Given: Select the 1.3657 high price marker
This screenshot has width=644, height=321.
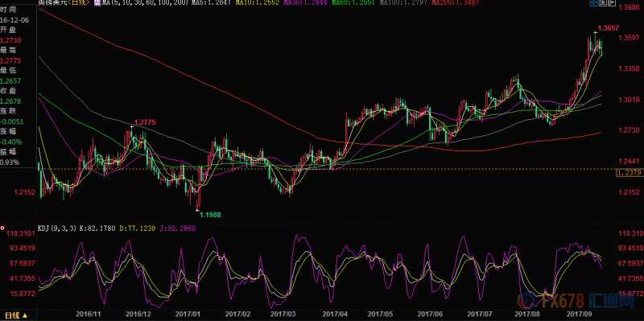Looking at the screenshot, I should click(608, 28).
